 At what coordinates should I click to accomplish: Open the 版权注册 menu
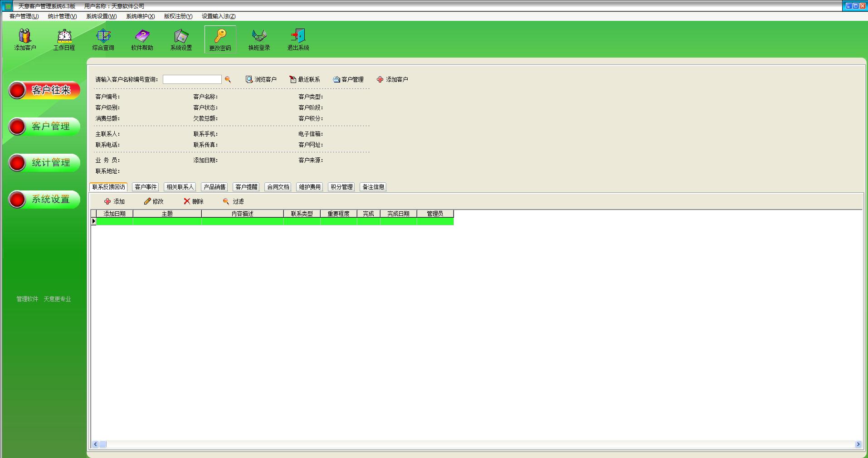coord(178,16)
